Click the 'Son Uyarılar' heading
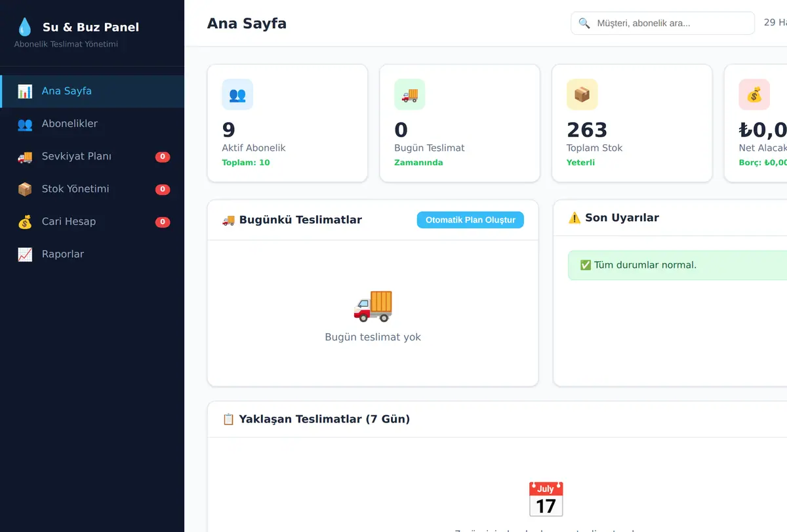 622,218
